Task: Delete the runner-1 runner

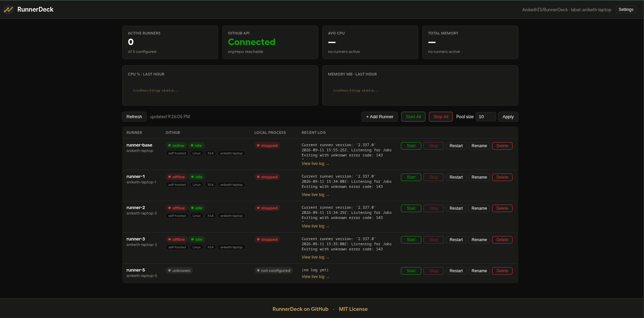Action: click(502, 177)
